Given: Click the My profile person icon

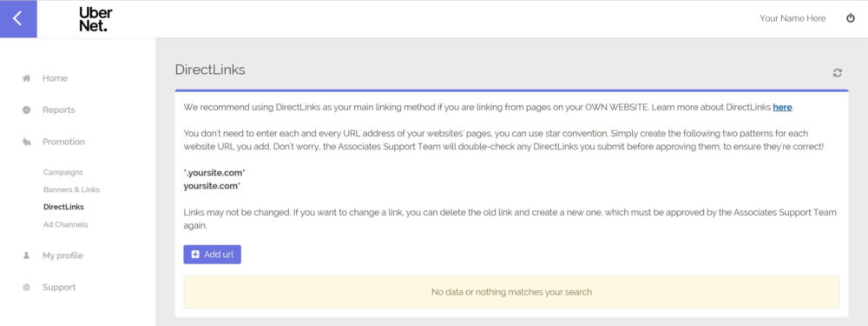Looking at the screenshot, I should pos(26,256).
